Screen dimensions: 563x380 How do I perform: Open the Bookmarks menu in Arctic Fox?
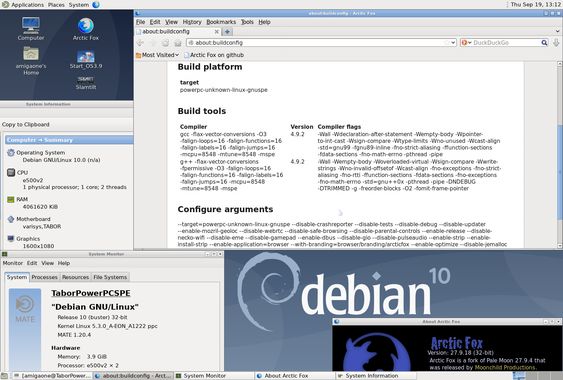point(221,22)
